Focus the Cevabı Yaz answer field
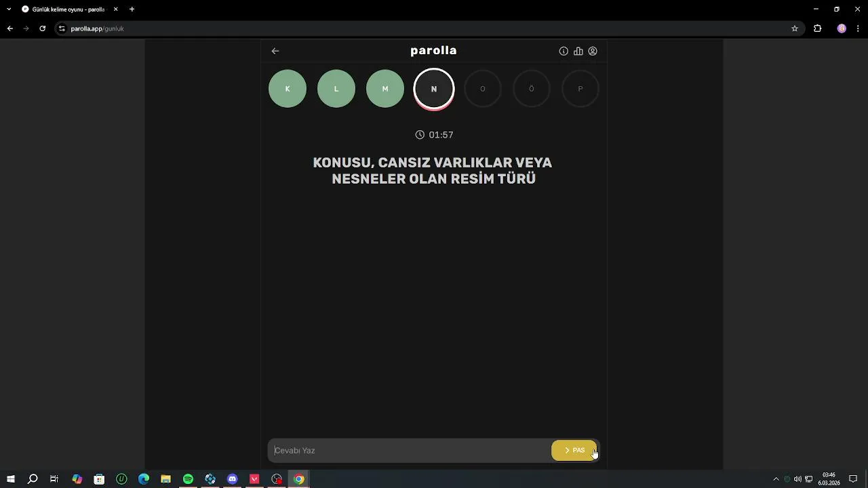The width and height of the screenshot is (868, 488). [410, 451]
